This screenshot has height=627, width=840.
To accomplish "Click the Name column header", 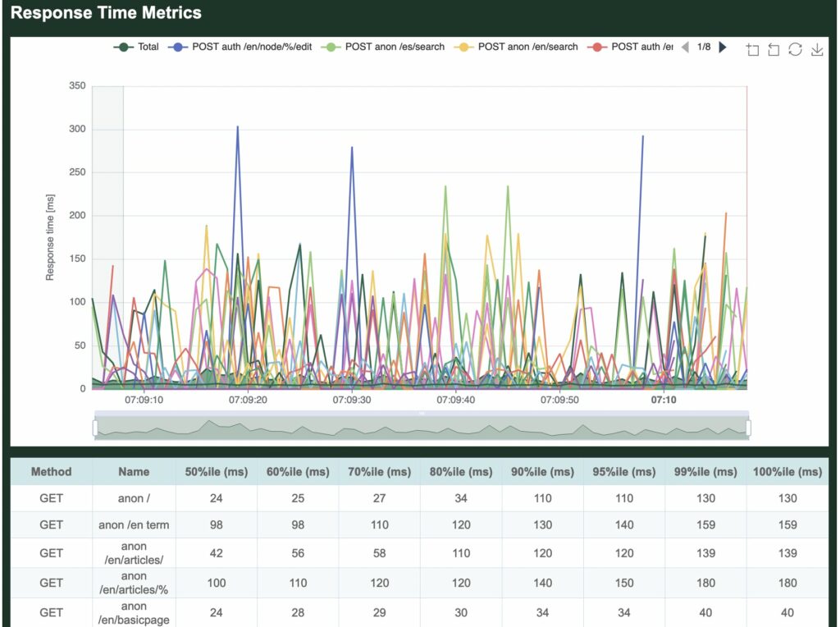I will click(134, 472).
